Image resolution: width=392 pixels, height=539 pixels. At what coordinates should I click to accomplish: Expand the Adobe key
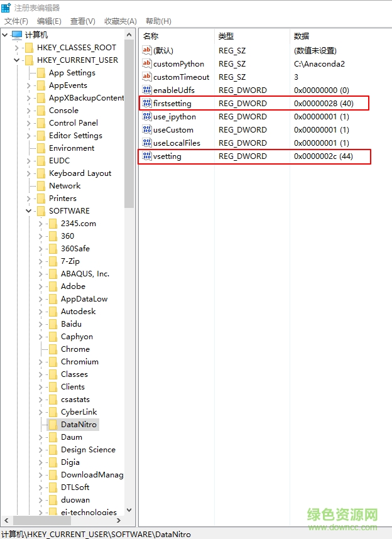[41, 286]
